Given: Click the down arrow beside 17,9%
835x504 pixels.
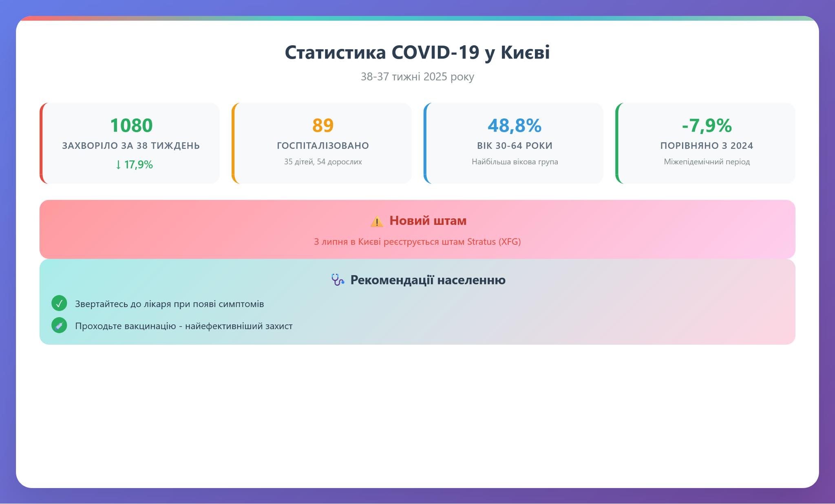Looking at the screenshot, I should click(118, 165).
